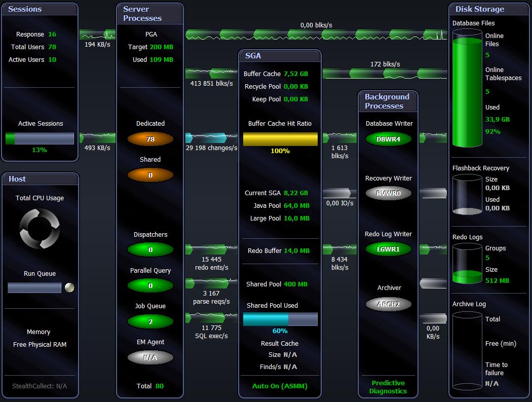Click the Buffer Cache Hit Ratio bar
Image resolution: width=532 pixels, height=402 pixels.
coord(280,139)
